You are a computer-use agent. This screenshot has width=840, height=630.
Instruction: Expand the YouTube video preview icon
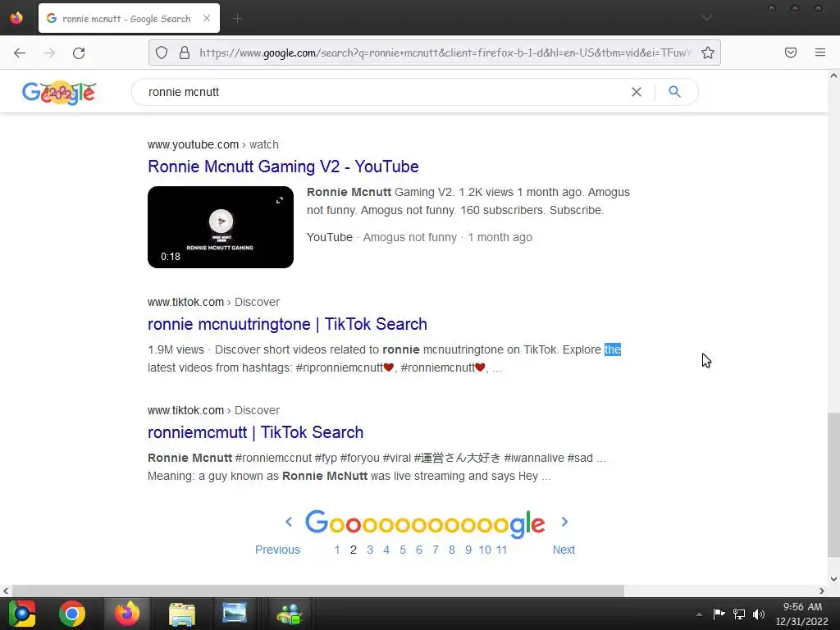(279, 200)
